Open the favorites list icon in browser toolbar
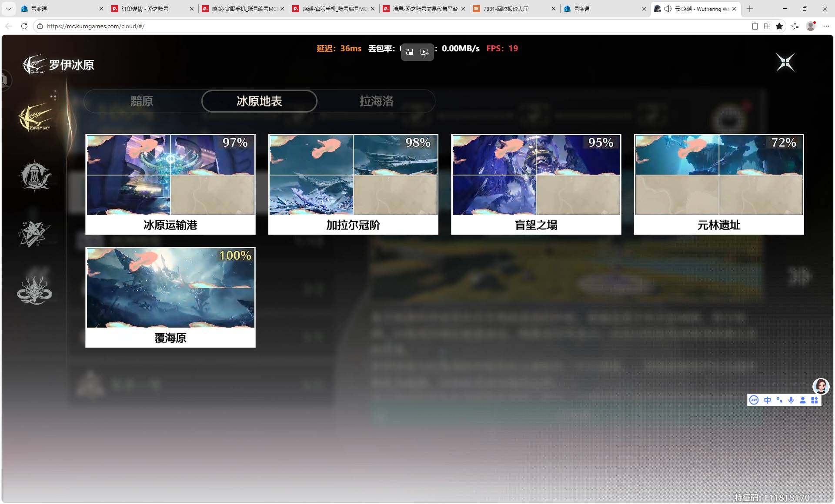Image resolution: width=835 pixels, height=504 pixels. pos(795,26)
